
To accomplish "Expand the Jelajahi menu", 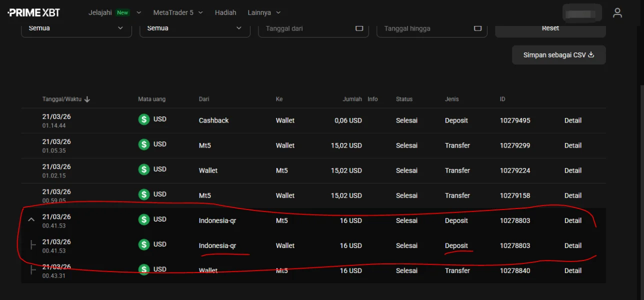I will click(114, 12).
